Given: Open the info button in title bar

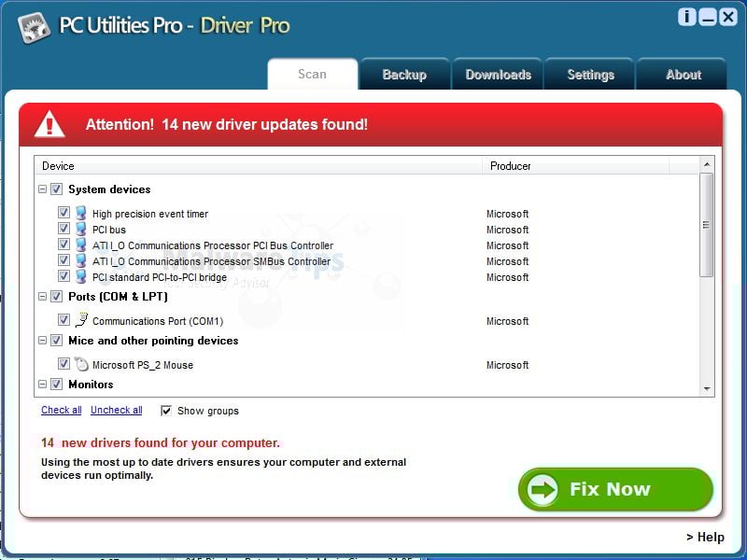Looking at the screenshot, I should pos(687,17).
